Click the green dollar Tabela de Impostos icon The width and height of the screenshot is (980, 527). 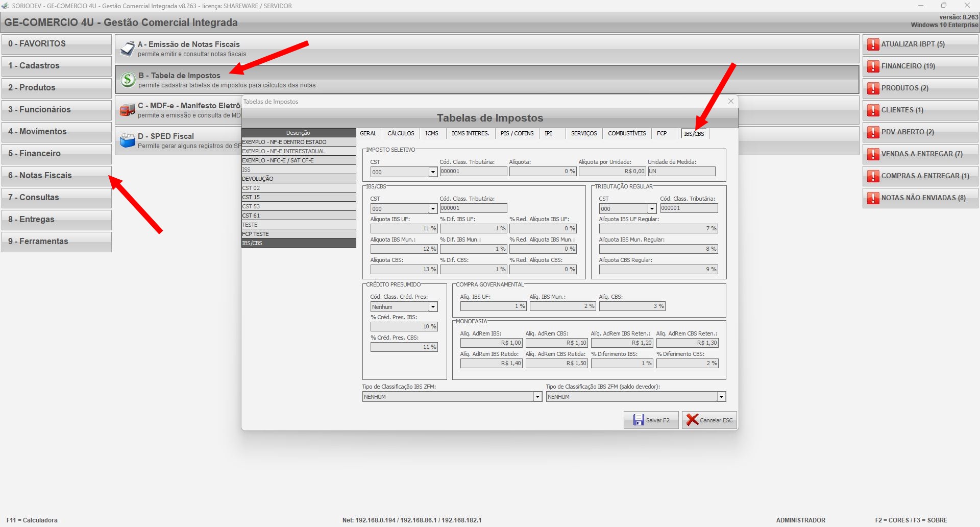(x=128, y=80)
